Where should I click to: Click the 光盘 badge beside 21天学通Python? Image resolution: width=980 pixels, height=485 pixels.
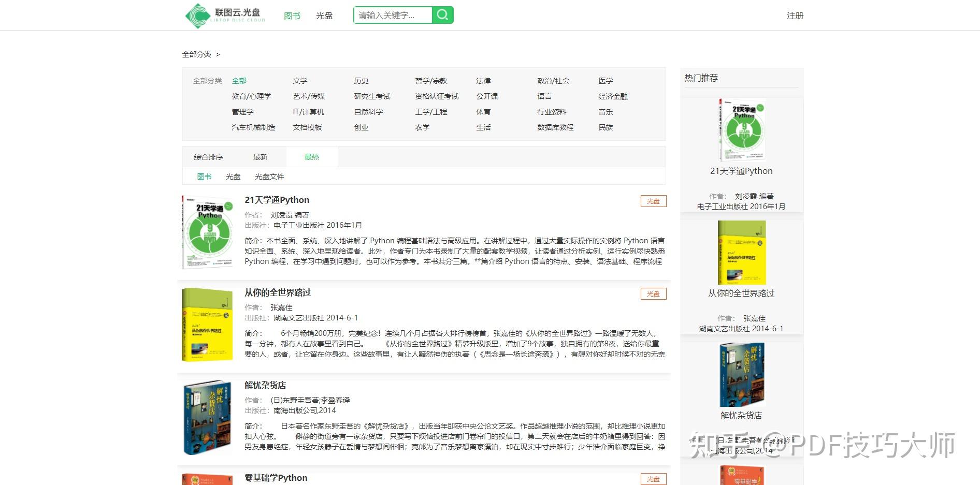(x=653, y=201)
